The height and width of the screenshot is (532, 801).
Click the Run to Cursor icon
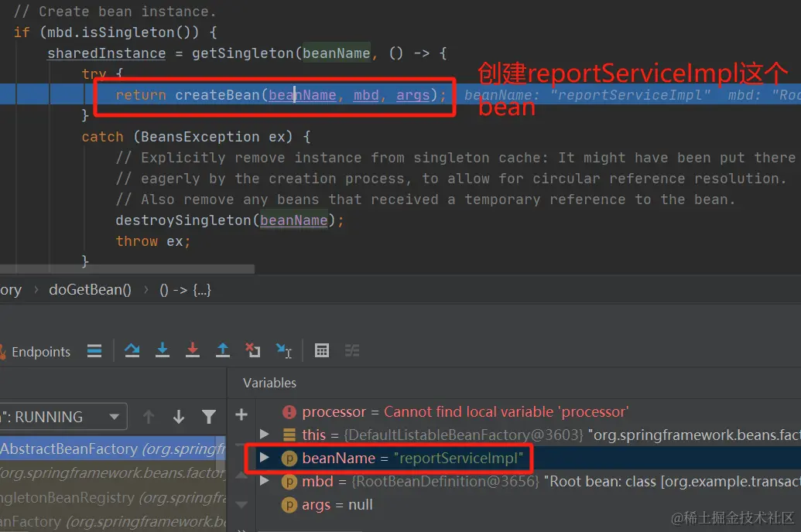283,350
